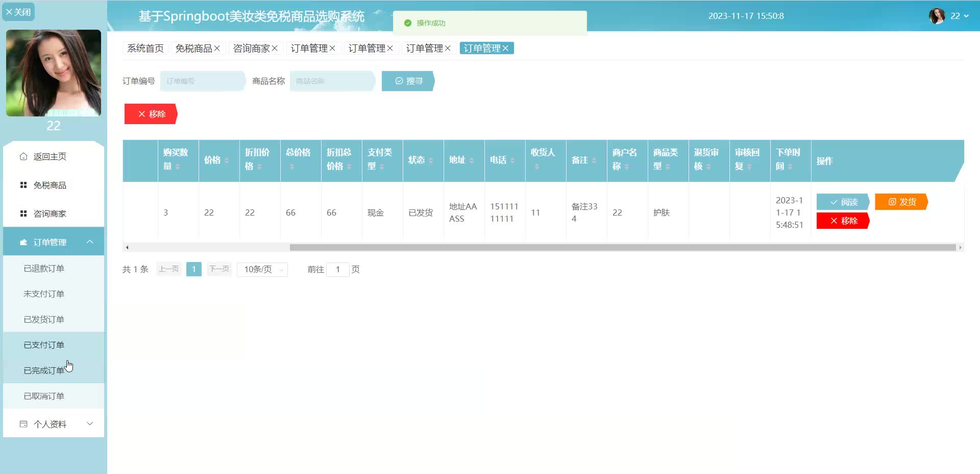Click the scrollbar right arrow
980x474 pixels.
click(x=960, y=247)
